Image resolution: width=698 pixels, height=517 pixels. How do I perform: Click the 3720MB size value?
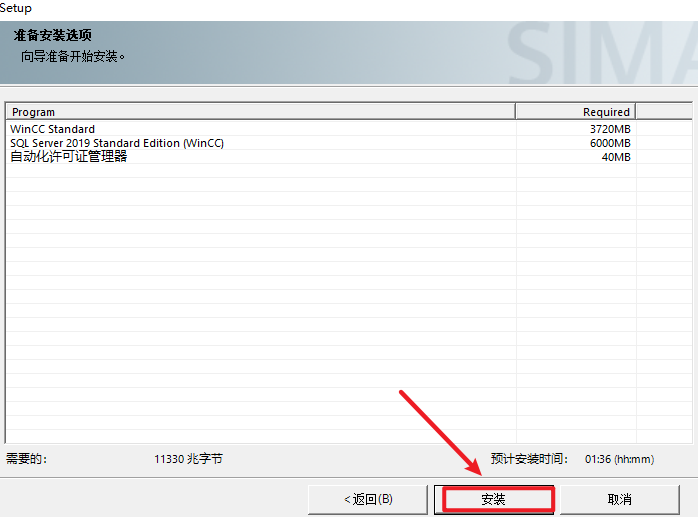[610, 129]
